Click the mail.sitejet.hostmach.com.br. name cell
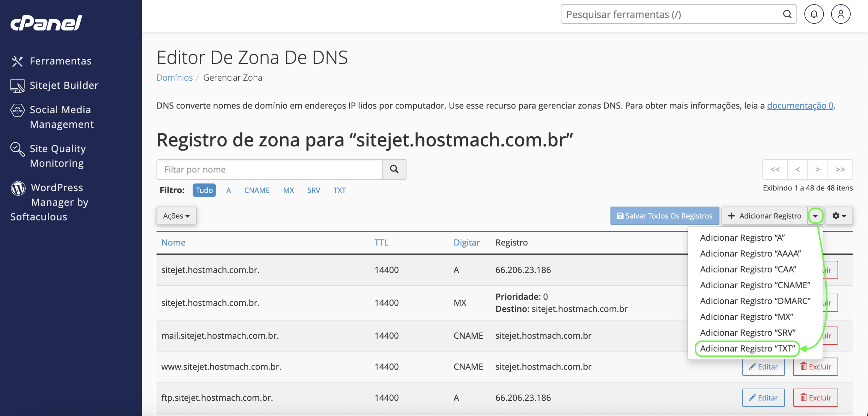 [220, 336]
